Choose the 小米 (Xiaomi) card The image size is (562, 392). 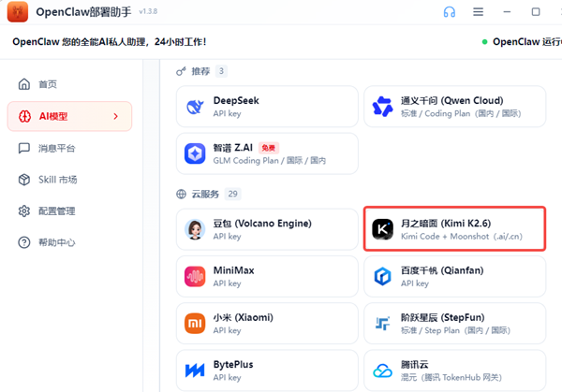point(267,324)
